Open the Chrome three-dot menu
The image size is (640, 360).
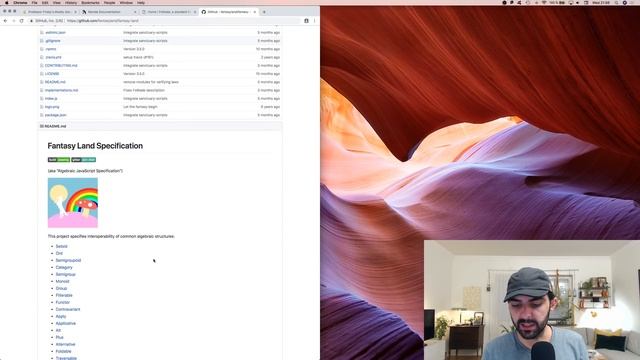pos(314,21)
